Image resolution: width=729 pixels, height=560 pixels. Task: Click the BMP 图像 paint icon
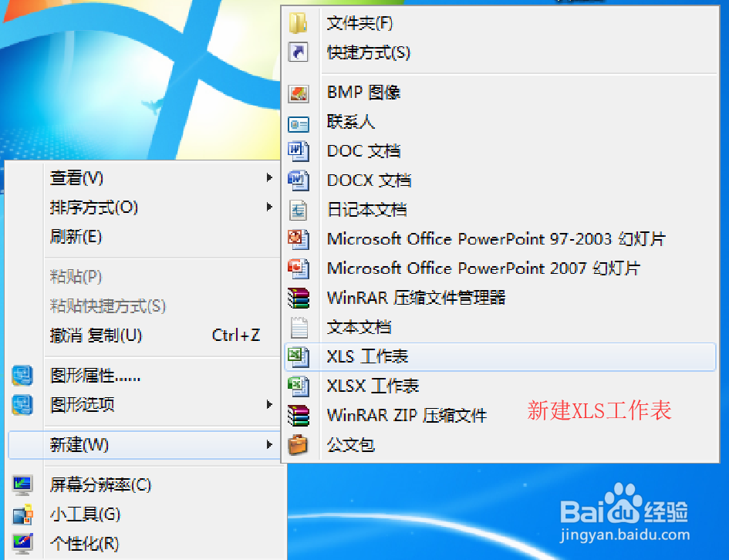(298, 93)
